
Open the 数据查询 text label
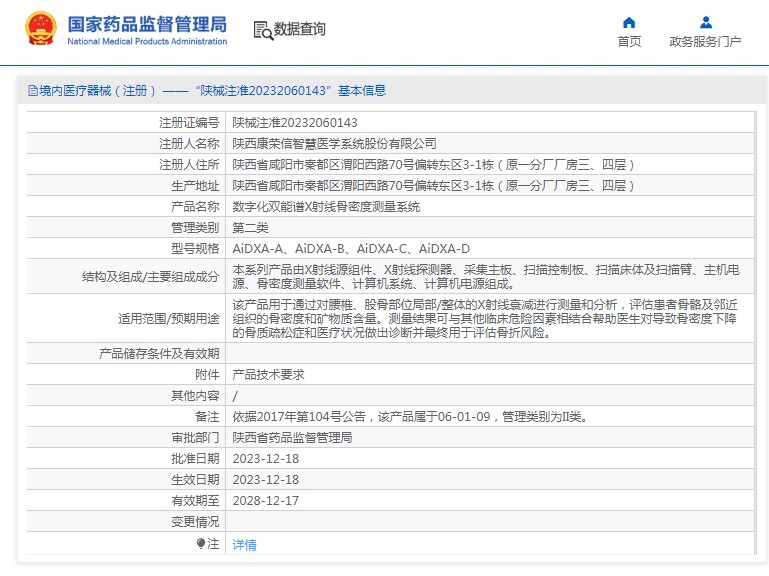[299, 30]
